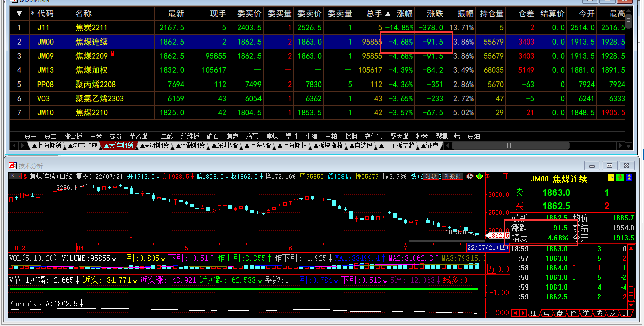This screenshot has width=644, height=326.
Task: Select 焦煤 in commodity category row
Action: (x=272, y=136)
